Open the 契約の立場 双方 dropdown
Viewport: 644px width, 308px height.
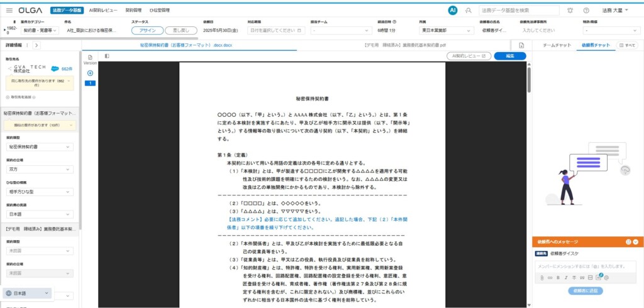point(40,169)
